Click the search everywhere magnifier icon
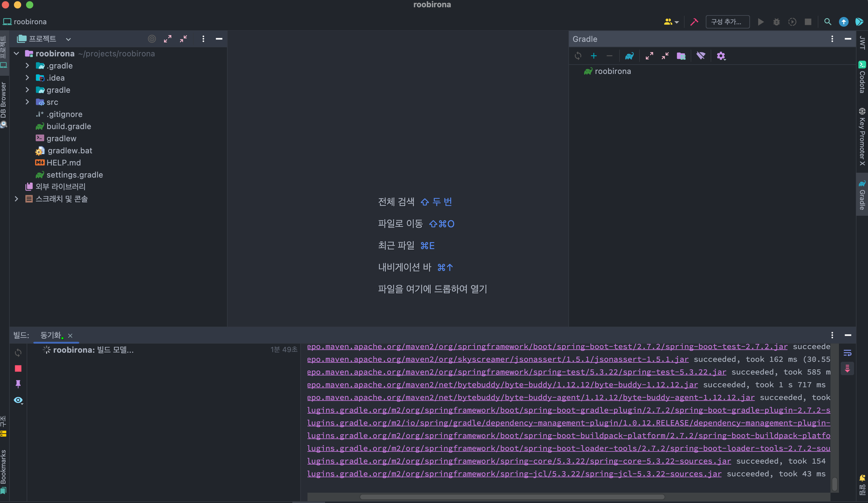 [x=828, y=22]
